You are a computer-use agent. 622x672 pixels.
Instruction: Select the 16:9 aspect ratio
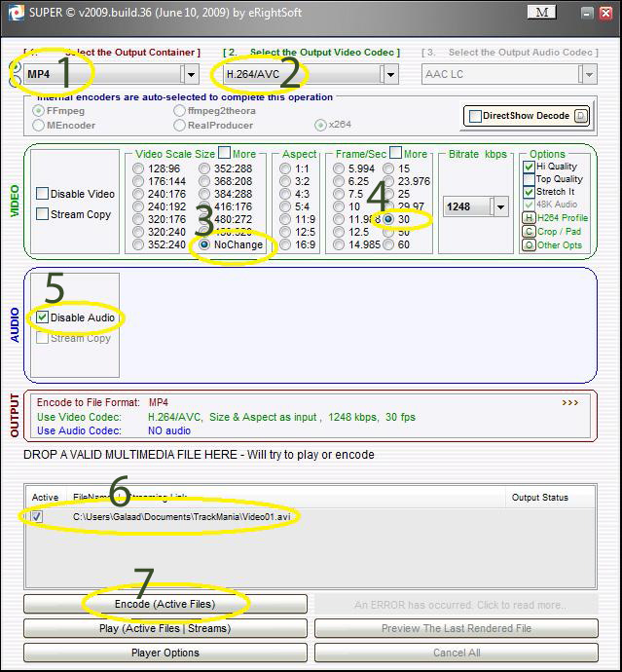pos(285,244)
